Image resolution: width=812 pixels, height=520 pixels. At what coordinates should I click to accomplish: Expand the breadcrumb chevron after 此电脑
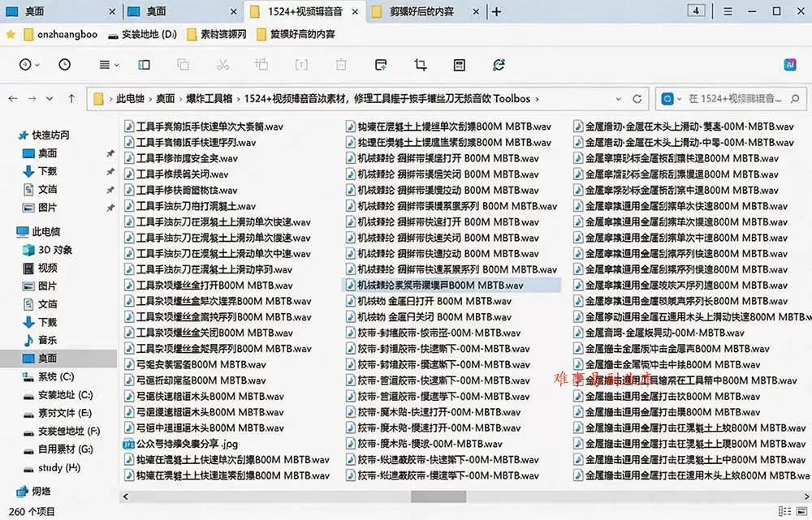(149, 99)
